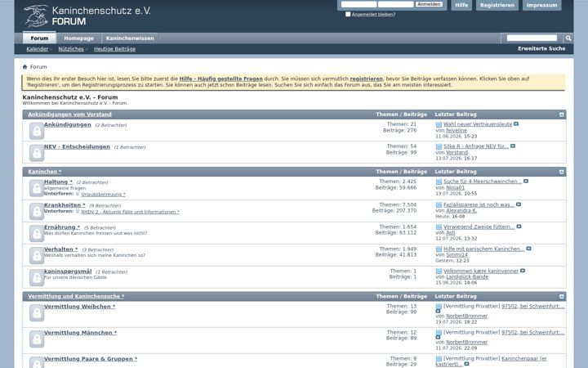Viewport: 588px width, 368px height.
Task: Click the Krankheiten forum lock icon
Action: click(x=37, y=212)
